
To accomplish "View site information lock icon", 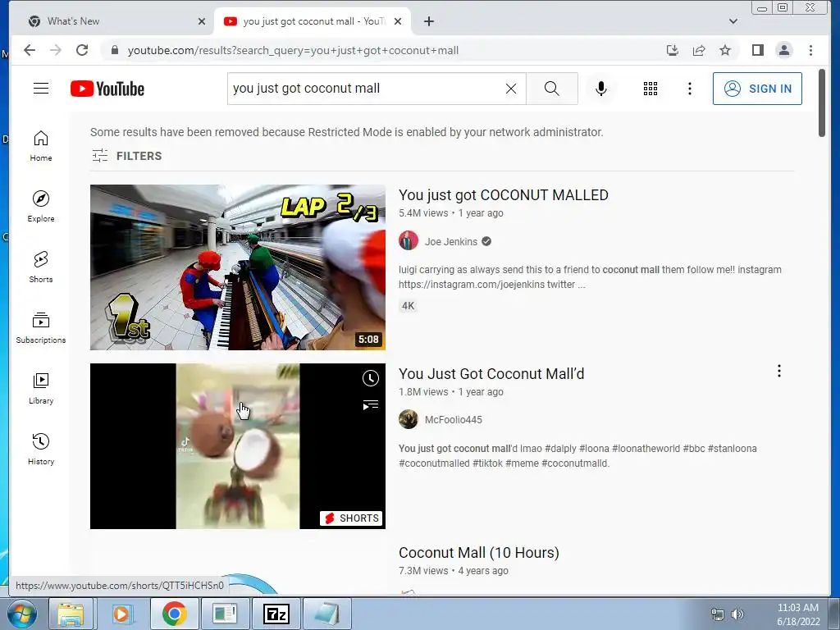I will tap(114, 50).
